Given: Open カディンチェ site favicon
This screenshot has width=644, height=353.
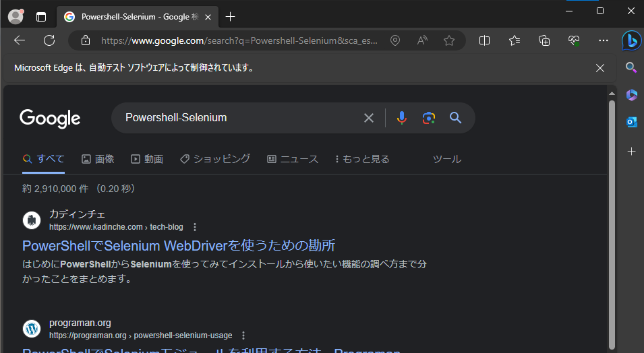Looking at the screenshot, I should (32, 220).
